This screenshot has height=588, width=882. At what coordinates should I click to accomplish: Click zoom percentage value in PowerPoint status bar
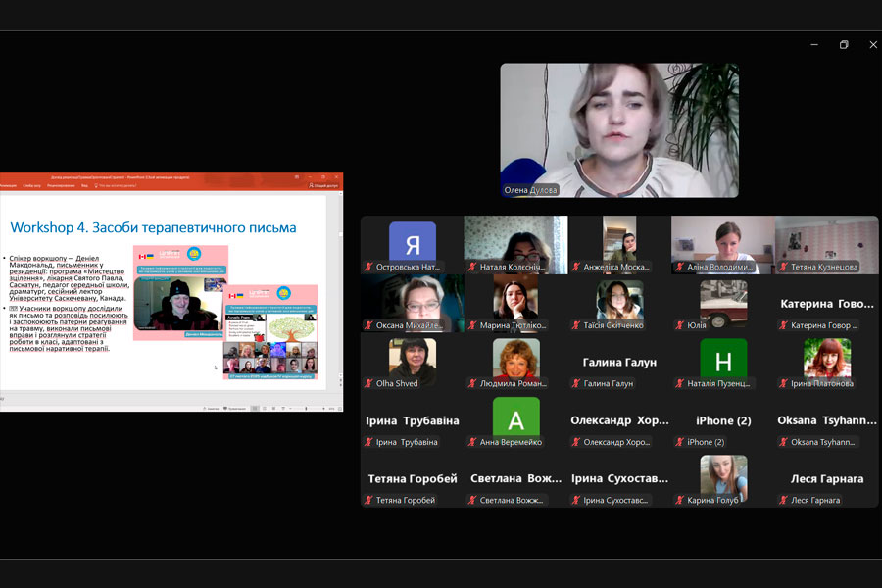click(332, 408)
